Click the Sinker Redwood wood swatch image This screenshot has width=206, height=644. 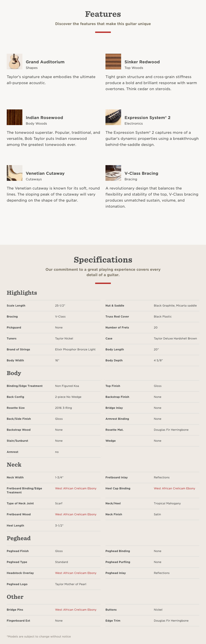point(113,62)
